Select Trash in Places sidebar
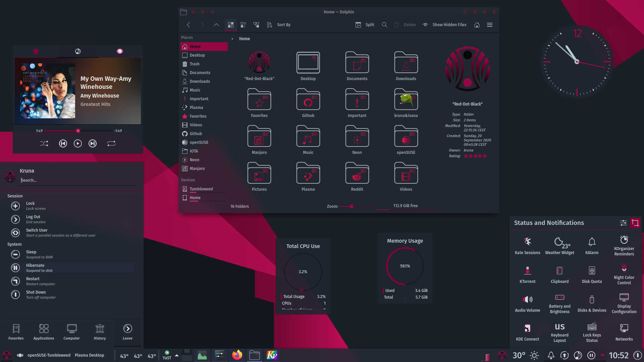644x362 pixels. pos(204,64)
